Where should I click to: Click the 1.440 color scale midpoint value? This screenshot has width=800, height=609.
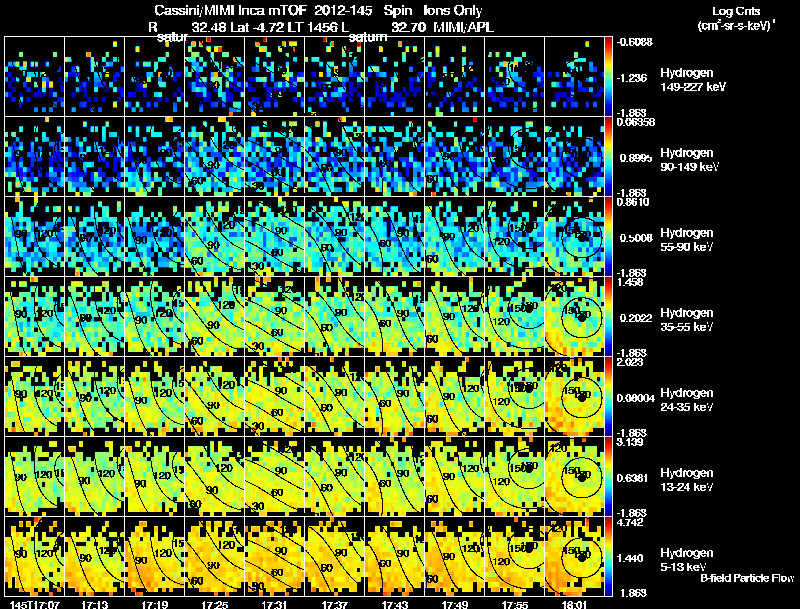(x=630, y=558)
